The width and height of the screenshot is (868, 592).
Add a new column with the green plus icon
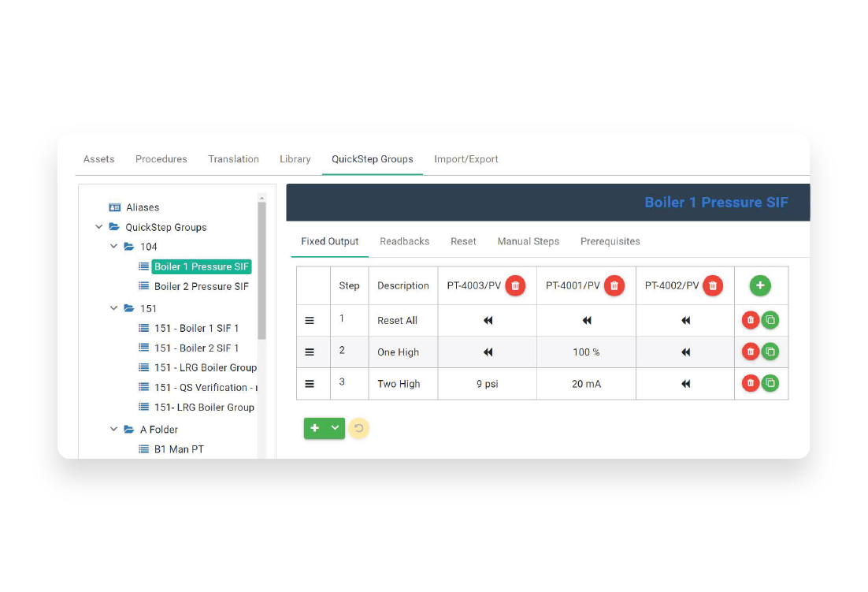coord(760,285)
